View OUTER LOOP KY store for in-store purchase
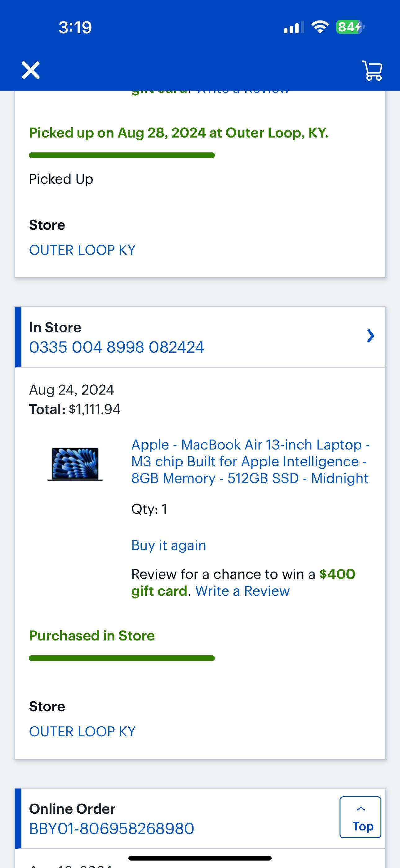The image size is (400, 868). (x=82, y=731)
